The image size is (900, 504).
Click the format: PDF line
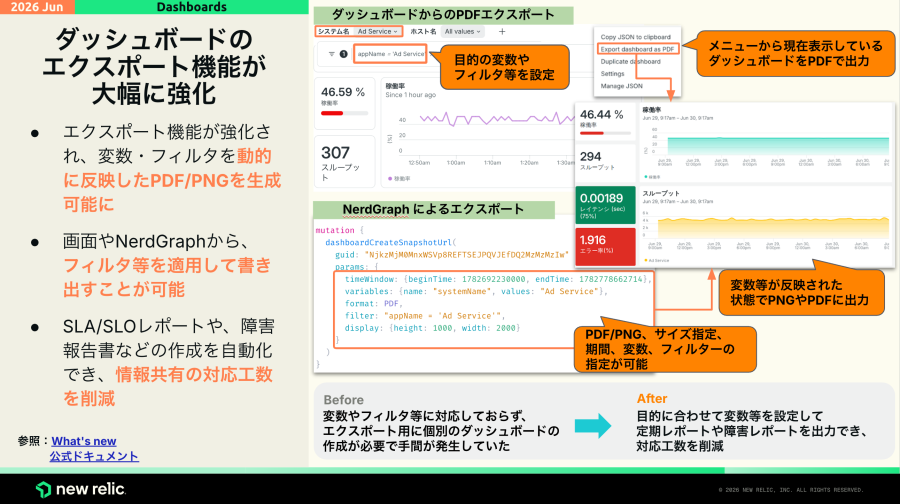pyautogui.click(x=374, y=303)
